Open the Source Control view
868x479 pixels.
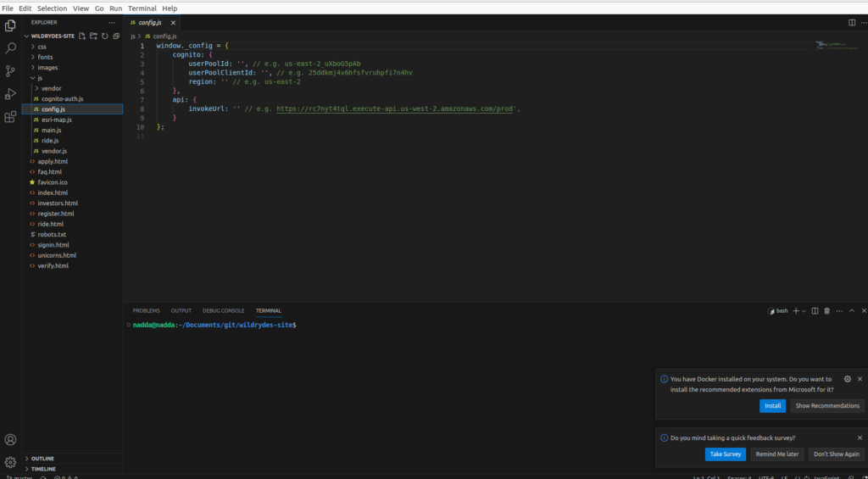point(10,71)
